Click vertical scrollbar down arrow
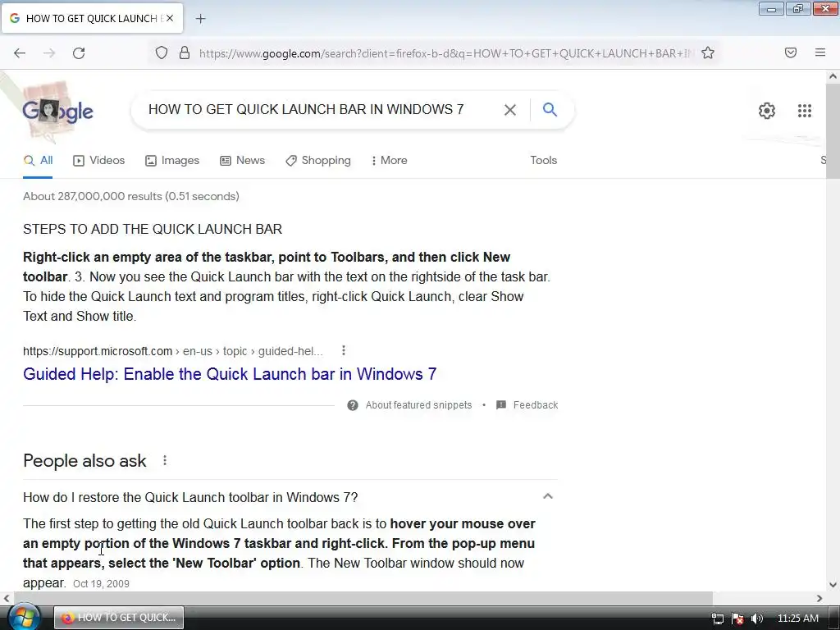This screenshot has width=840, height=630. [x=833, y=584]
